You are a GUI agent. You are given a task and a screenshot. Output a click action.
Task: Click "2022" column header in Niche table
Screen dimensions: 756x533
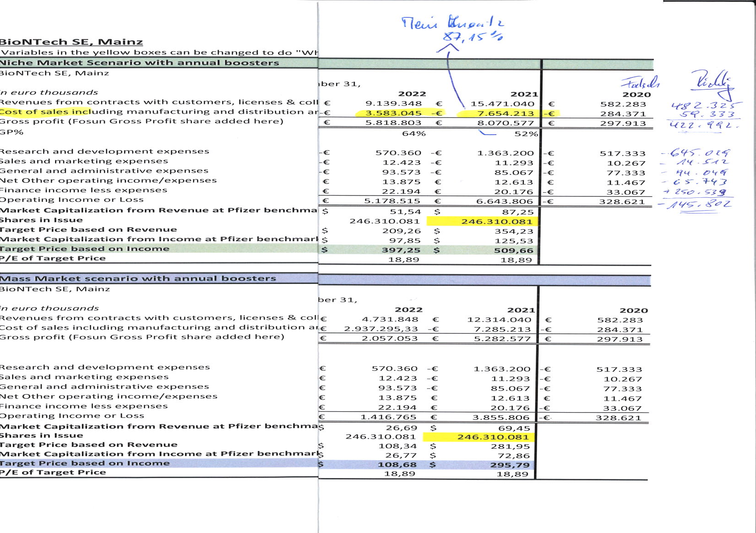coord(412,94)
